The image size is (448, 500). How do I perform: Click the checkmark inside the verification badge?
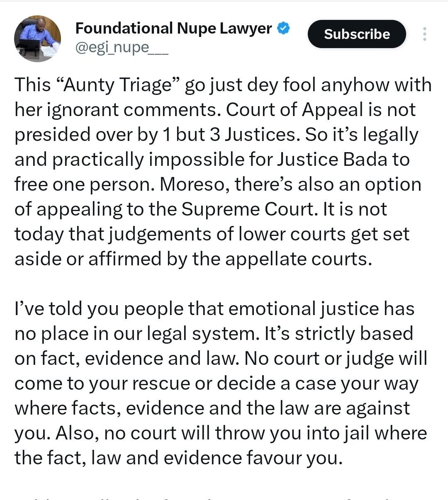pyautogui.click(x=283, y=28)
